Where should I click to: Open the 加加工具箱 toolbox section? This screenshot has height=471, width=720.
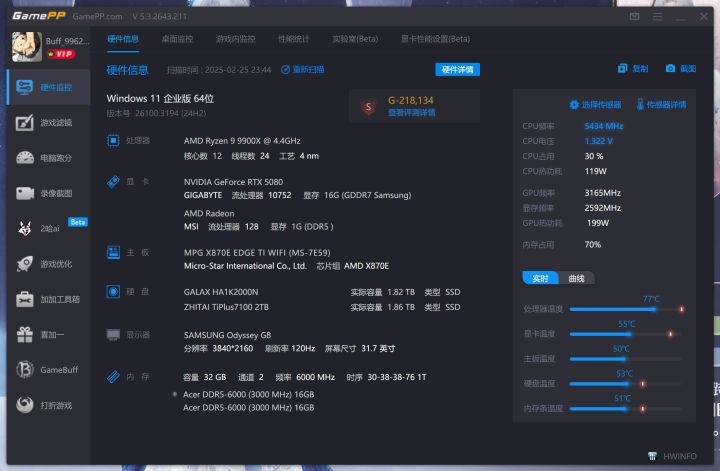(49, 299)
